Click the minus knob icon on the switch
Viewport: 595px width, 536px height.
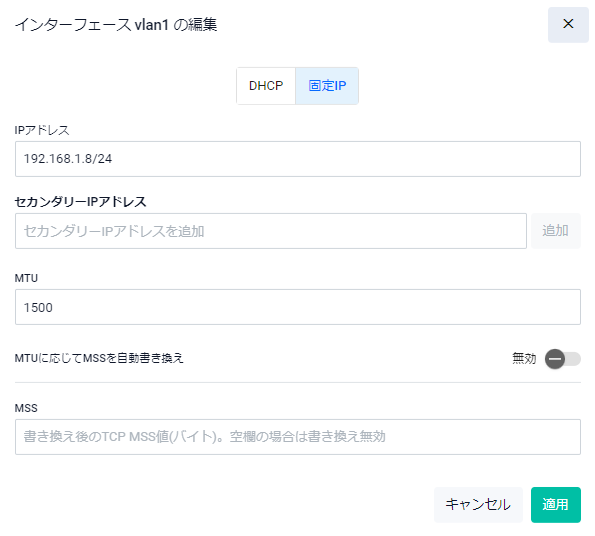[x=555, y=358]
